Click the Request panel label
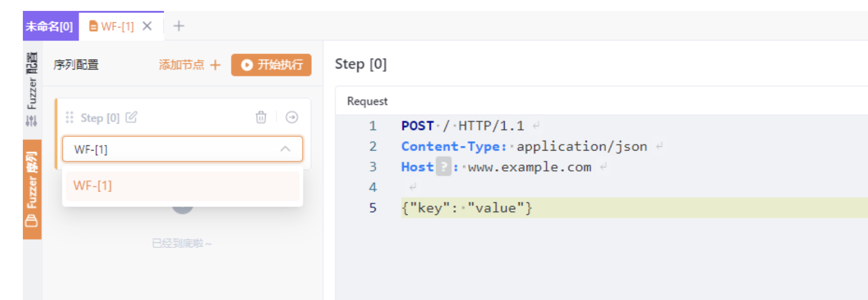Viewport: 868px width, 300px height. pyautogui.click(x=367, y=101)
